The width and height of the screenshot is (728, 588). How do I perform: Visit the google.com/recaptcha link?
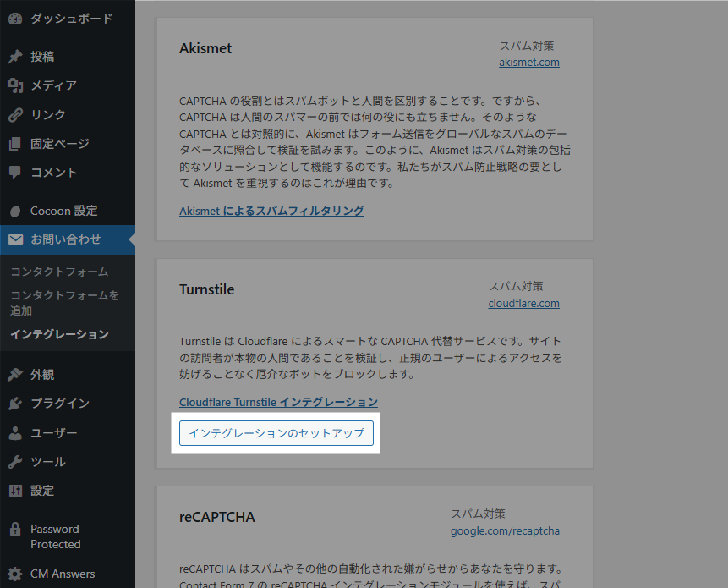505,530
